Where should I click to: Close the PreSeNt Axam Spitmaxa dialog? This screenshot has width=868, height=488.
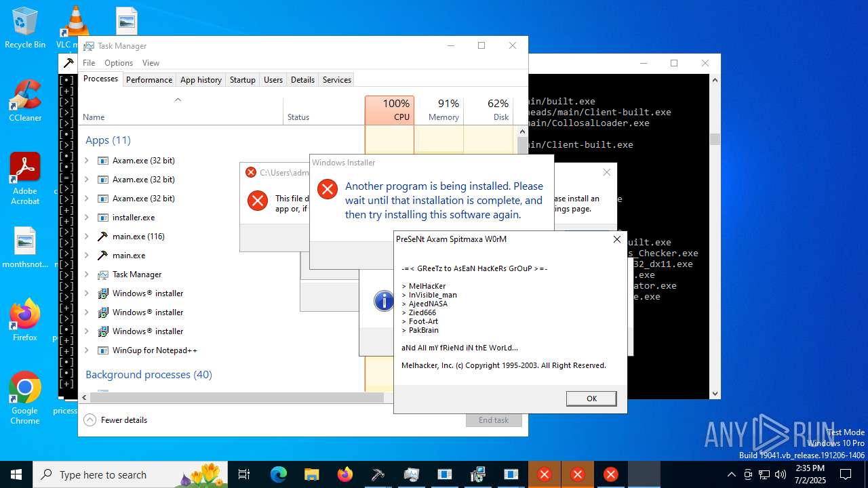(616, 239)
